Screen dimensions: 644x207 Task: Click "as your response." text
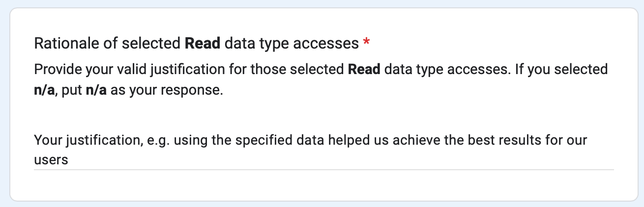click(x=167, y=91)
